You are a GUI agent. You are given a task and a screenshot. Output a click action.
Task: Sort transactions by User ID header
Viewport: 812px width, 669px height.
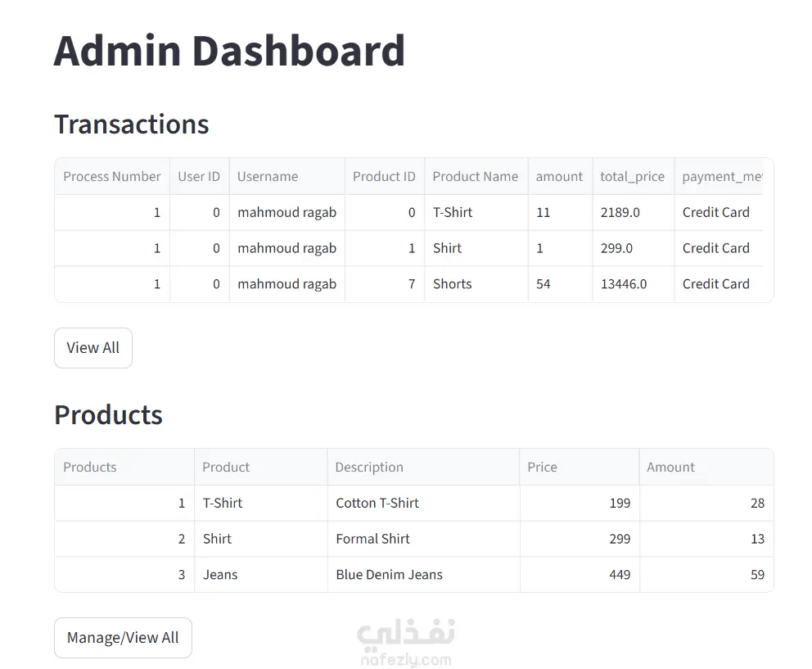point(199,176)
